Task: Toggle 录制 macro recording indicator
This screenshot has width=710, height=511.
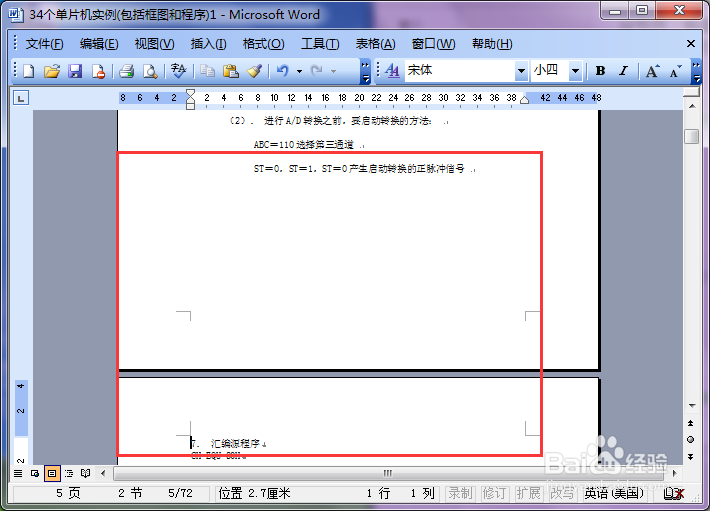Action: [460, 493]
